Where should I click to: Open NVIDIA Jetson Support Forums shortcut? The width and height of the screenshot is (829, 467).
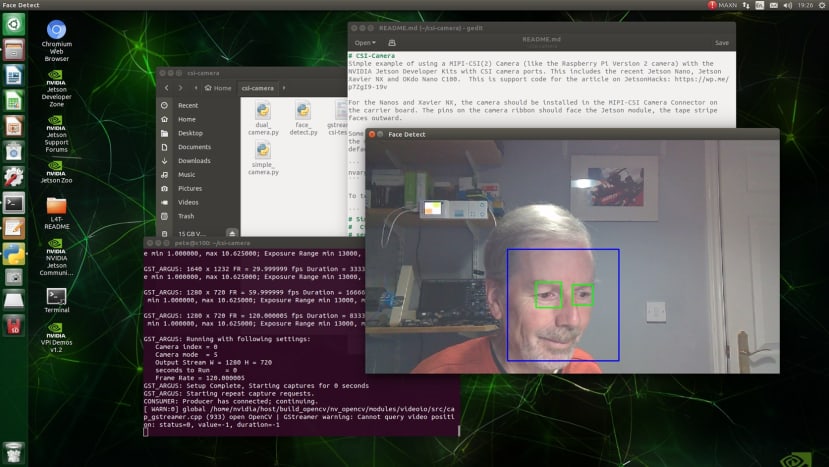pyautogui.click(x=57, y=134)
